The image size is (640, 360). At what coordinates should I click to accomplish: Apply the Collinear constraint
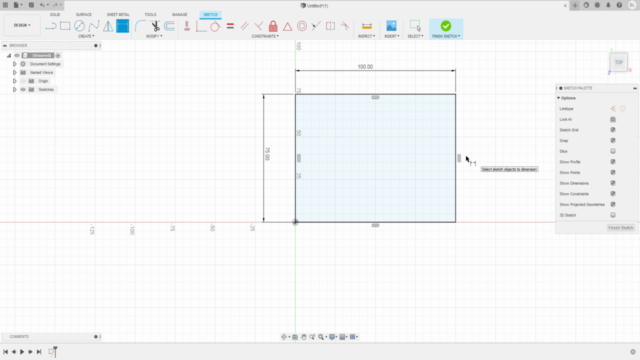click(316, 26)
